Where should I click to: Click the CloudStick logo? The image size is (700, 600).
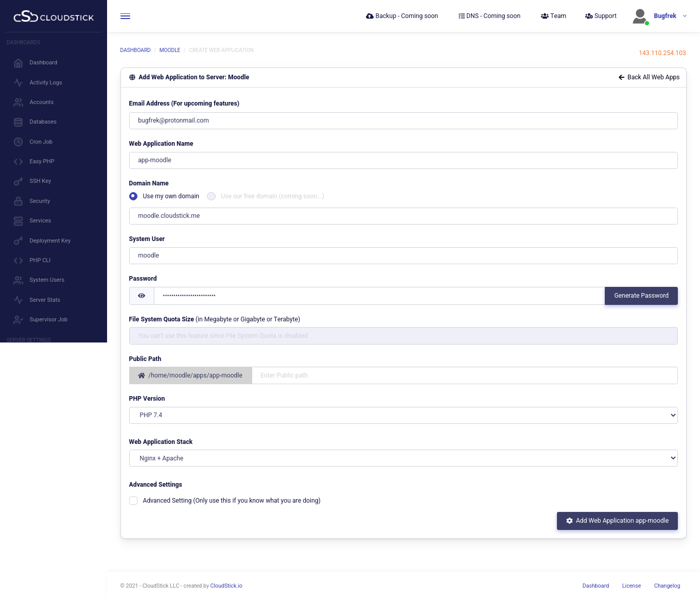54,17
